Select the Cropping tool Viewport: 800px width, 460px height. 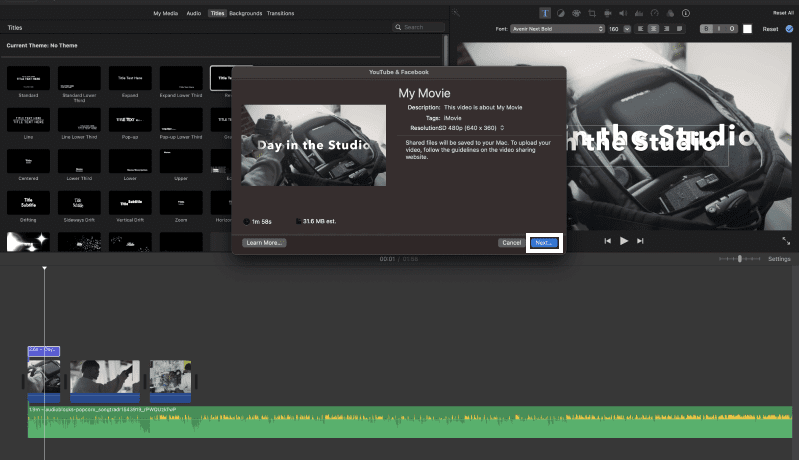tap(592, 13)
